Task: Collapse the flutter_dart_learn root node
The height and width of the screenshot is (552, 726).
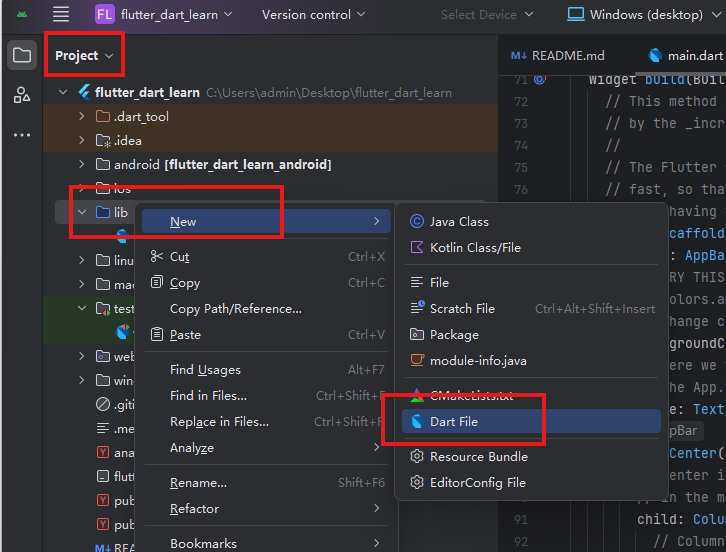Action: 63,92
